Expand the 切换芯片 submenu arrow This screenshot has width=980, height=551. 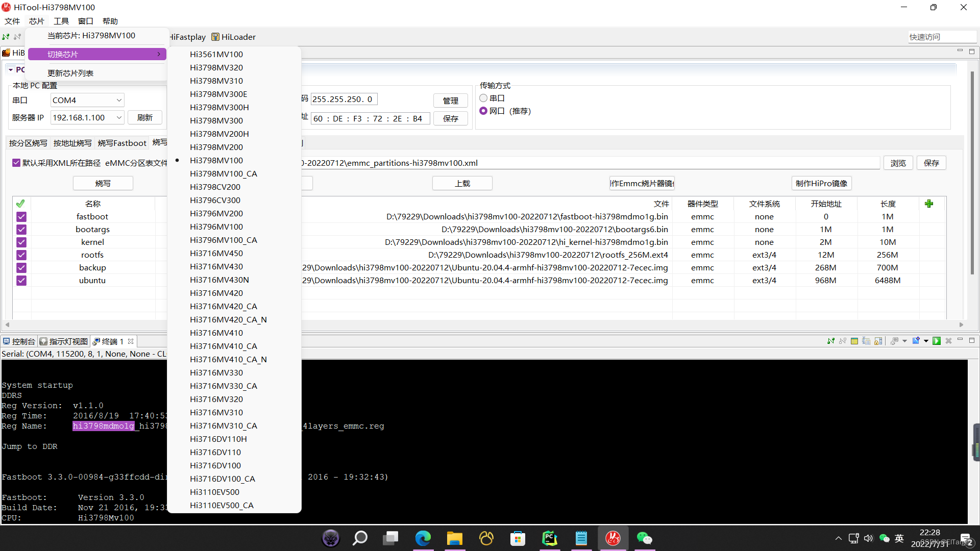pyautogui.click(x=159, y=54)
